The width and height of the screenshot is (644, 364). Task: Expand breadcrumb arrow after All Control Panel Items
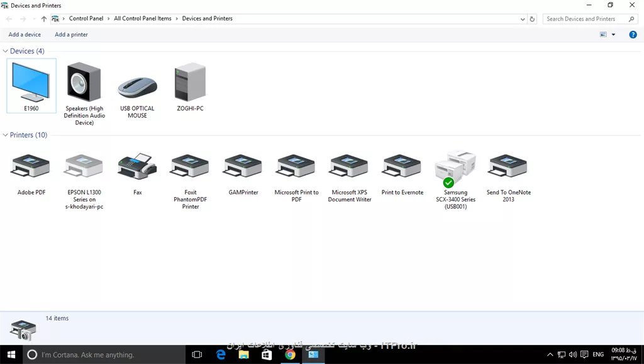pyautogui.click(x=177, y=18)
